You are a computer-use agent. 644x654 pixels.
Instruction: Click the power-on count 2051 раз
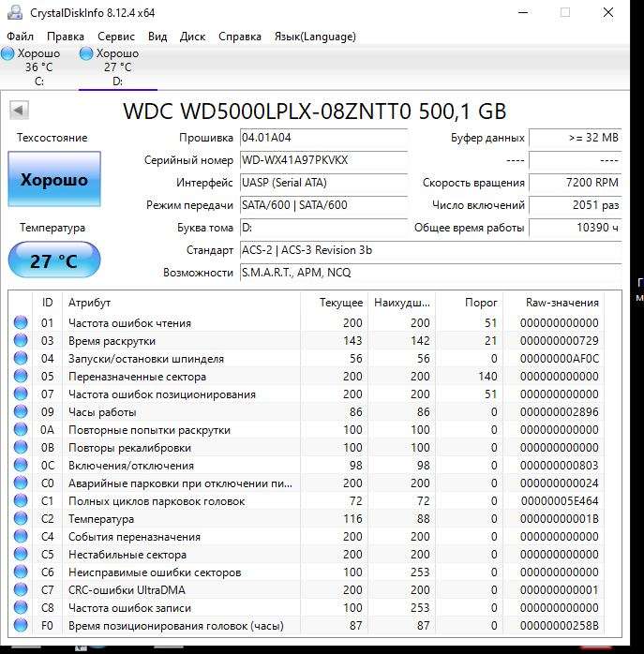(x=576, y=205)
